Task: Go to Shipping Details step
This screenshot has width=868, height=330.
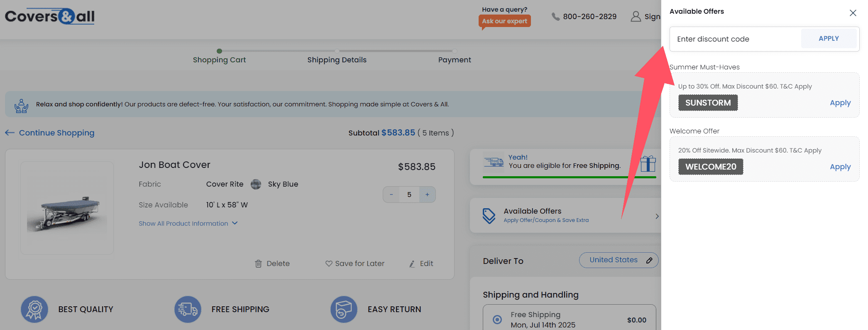Action: [337, 59]
